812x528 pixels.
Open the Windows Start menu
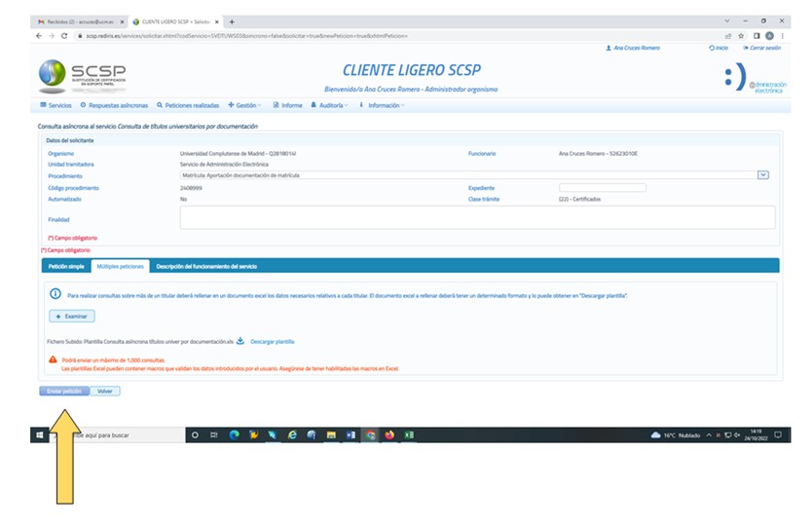coord(40,435)
